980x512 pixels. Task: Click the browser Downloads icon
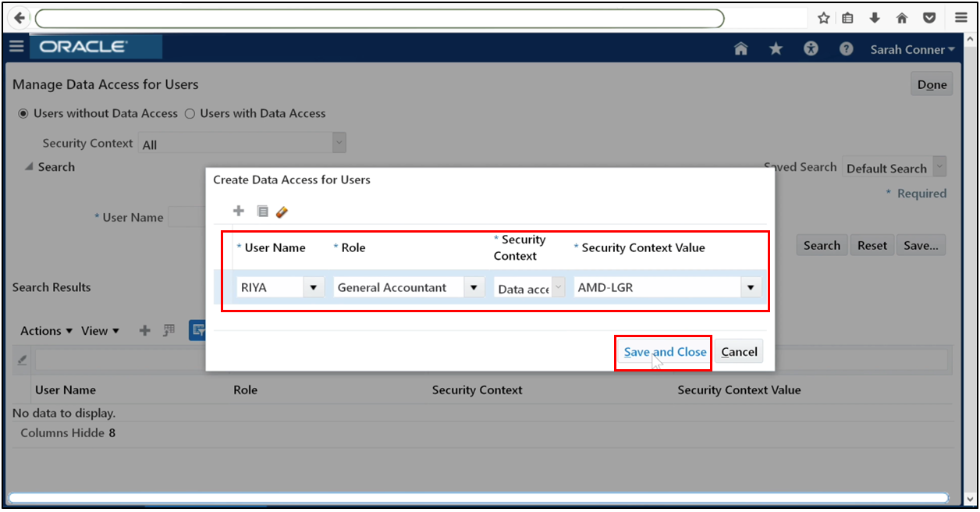tap(874, 17)
